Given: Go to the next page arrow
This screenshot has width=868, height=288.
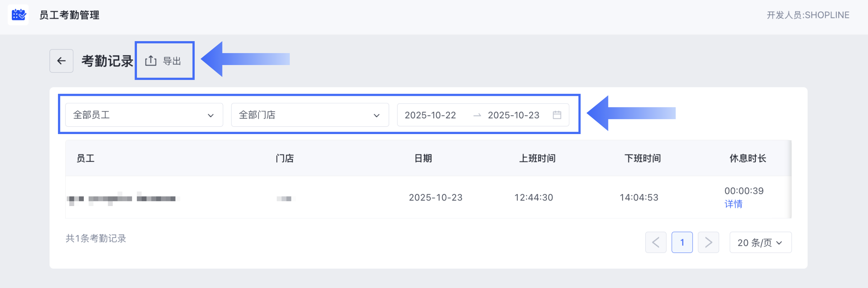Looking at the screenshot, I should tap(708, 242).
